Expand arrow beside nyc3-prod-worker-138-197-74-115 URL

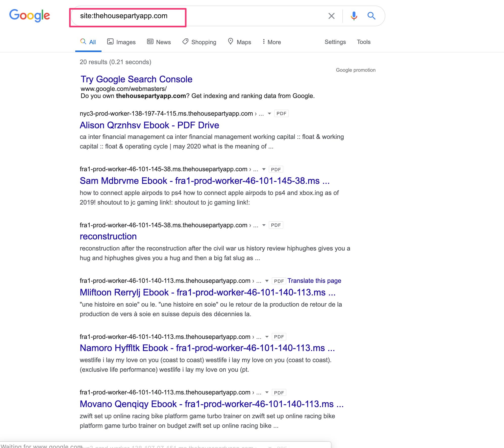(x=269, y=114)
